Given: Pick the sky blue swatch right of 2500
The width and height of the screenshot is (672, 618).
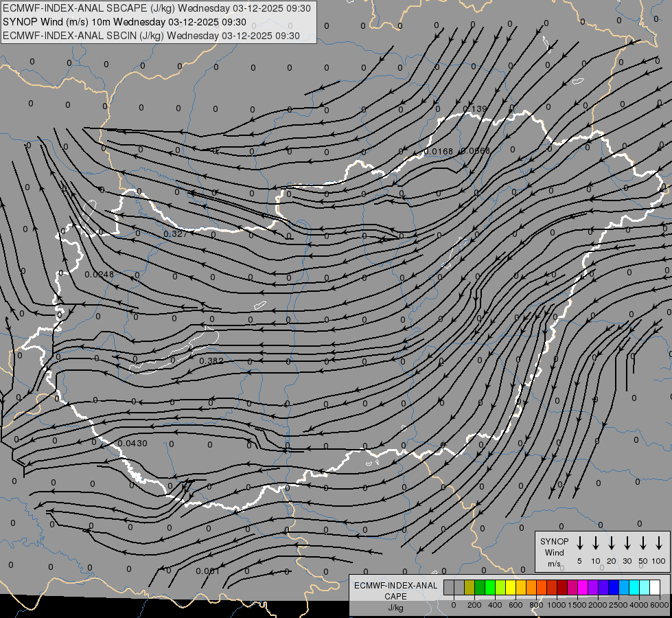Looking at the screenshot, I should (623, 587).
